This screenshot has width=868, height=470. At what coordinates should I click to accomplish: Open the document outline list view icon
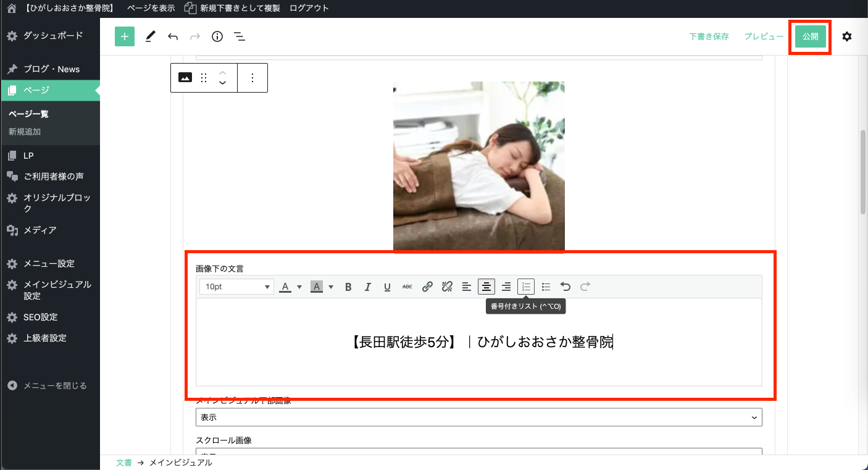[x=240, y=36]
